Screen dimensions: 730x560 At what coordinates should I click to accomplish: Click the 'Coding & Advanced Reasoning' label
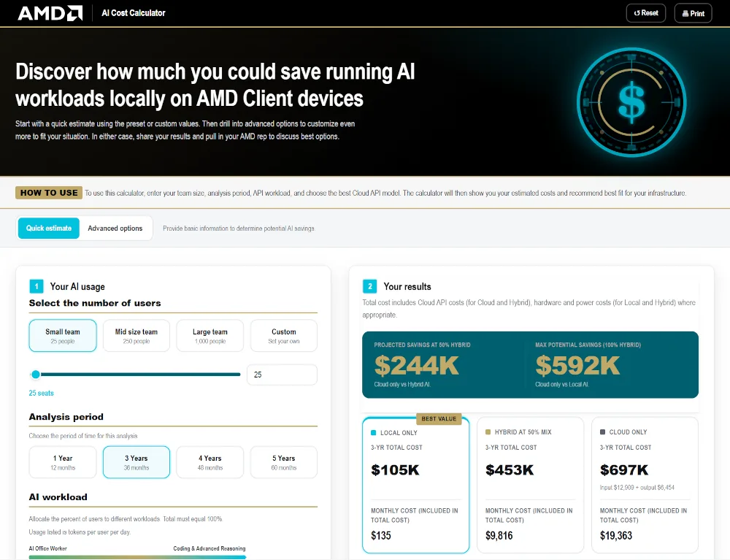210,548
